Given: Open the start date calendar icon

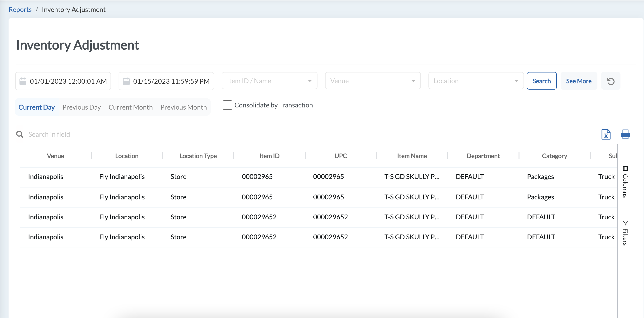Looking at the screenshot, I should coord(23,81).
